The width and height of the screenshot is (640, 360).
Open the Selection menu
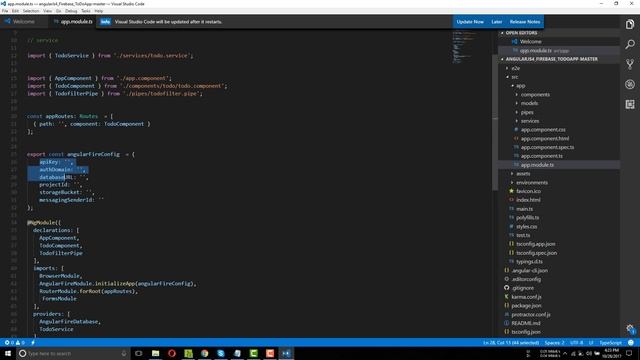coord(31,11)
